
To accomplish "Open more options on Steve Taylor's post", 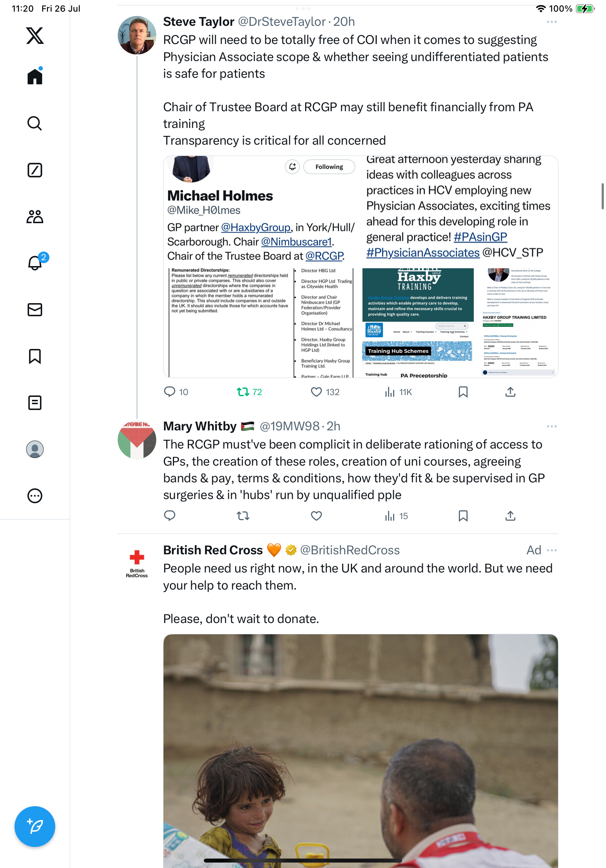I will (x=552, y=22).
